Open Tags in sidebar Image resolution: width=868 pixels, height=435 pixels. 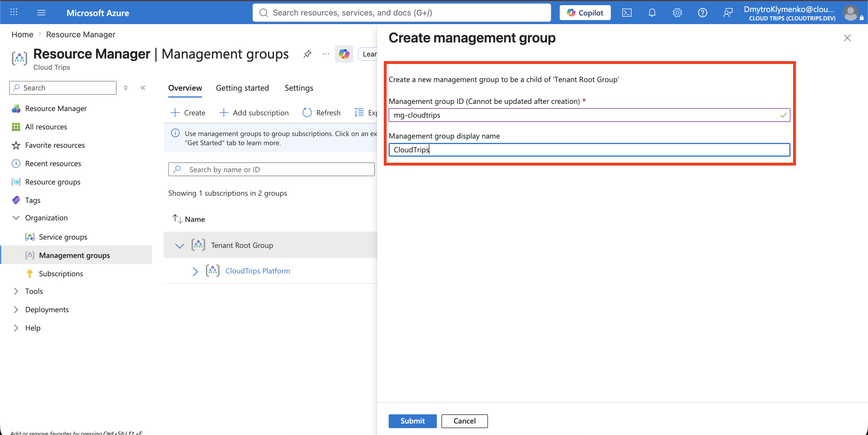33,201
